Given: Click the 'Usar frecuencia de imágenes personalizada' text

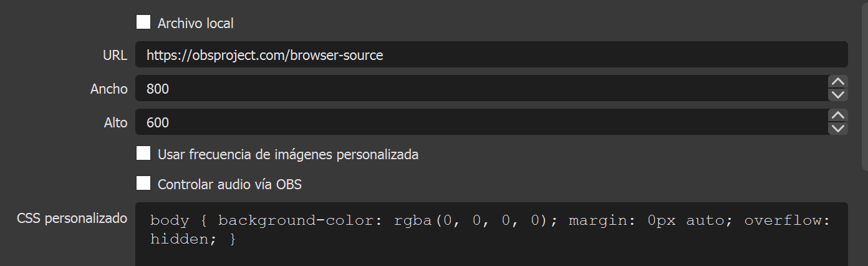Looking at the screenshot, I should pyautogui.click(x=288, y=155).
